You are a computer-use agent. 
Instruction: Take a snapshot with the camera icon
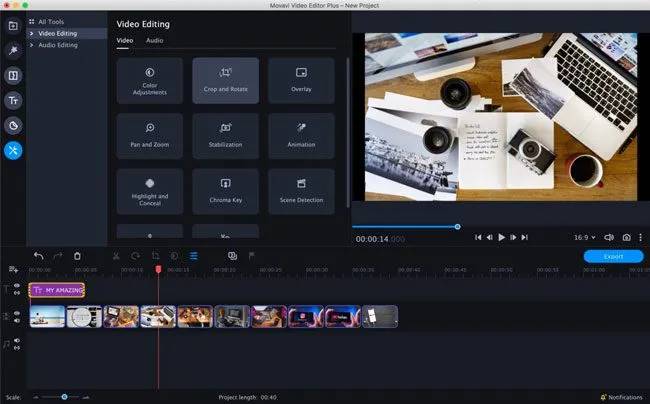(626, 237)
